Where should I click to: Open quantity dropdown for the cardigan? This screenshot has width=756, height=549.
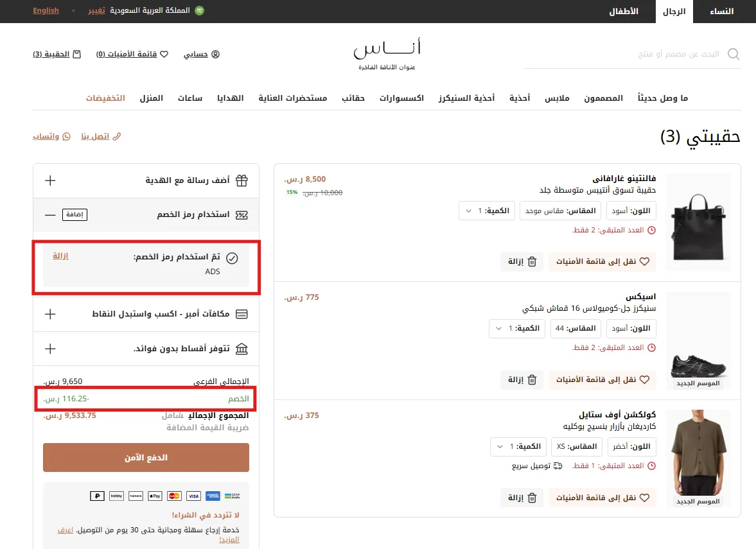[519, 447]
